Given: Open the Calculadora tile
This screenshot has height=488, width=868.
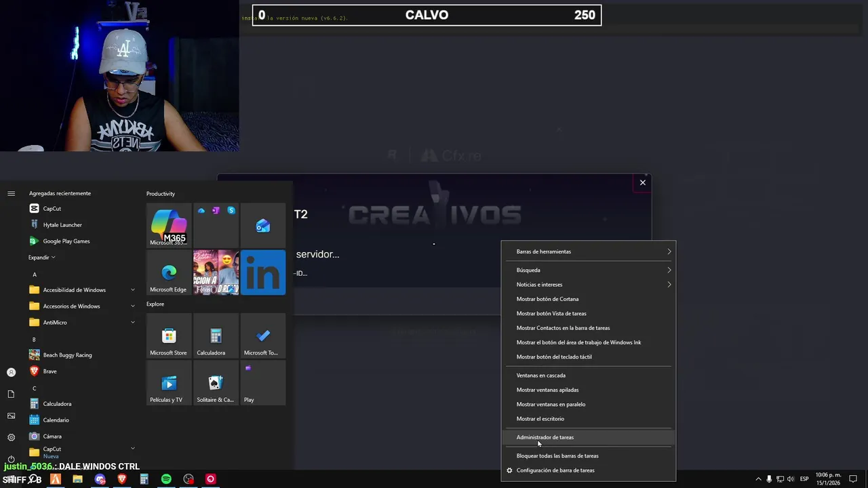Looking at the screenshot, I should coord(216,335).
